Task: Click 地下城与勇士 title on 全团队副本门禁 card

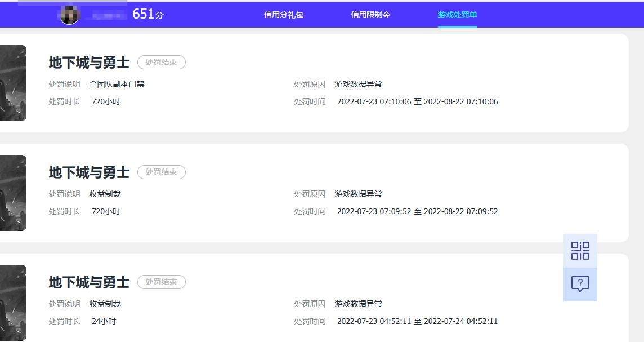Action: tap(89, 63)
